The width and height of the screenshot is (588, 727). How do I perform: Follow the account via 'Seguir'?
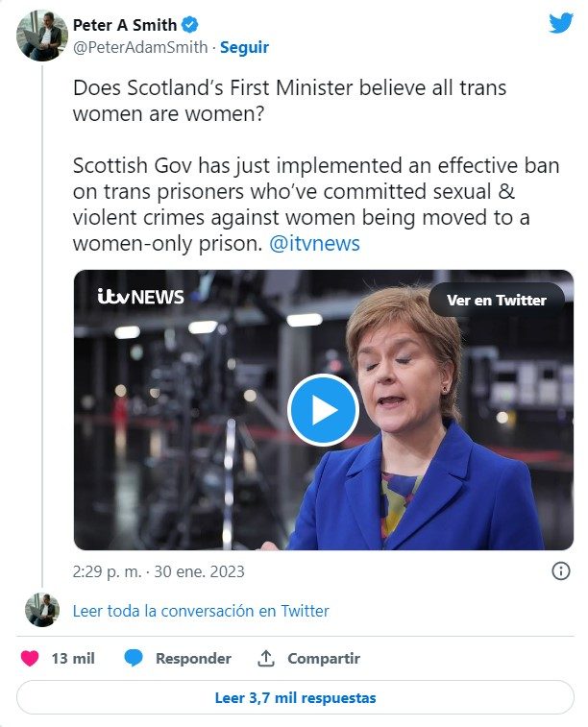[245, 47]
